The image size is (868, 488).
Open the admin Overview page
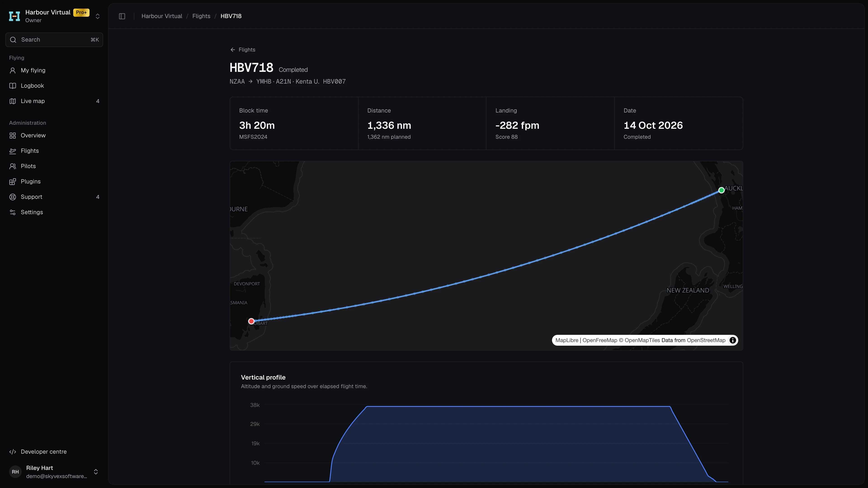pyautogui.click(x=54, y=135)
